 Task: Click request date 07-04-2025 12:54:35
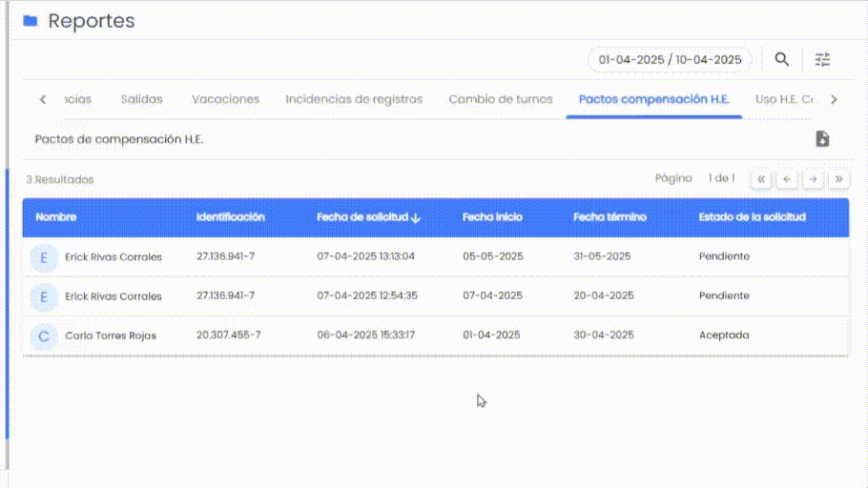(367, 295)
